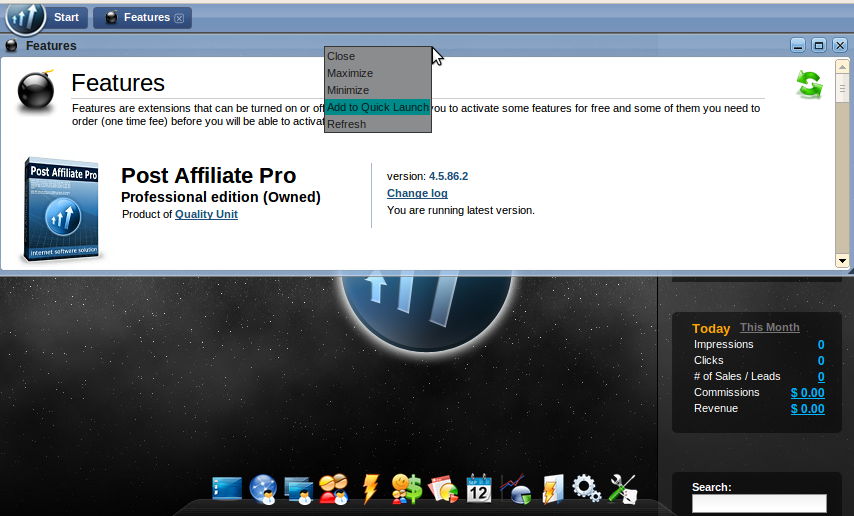Viewport: 854px width, 516px height.
Task: Click the Impressions value 0
Action: click(x=821, y=345)
